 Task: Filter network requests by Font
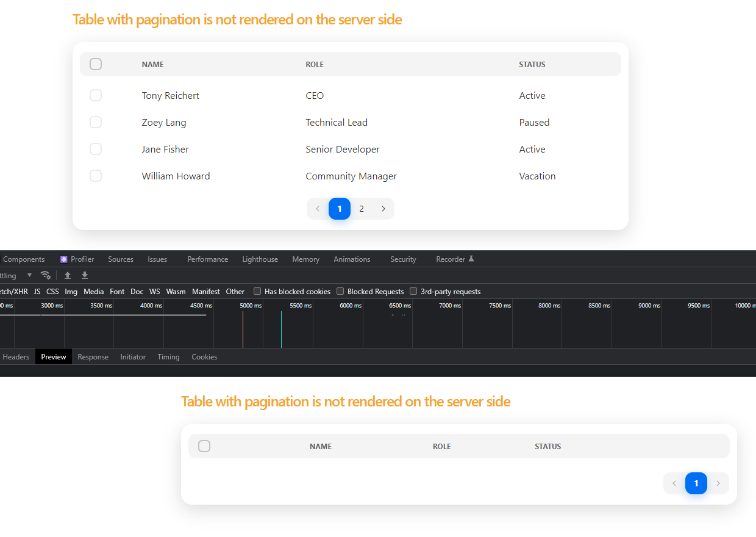tap(117, 292)
